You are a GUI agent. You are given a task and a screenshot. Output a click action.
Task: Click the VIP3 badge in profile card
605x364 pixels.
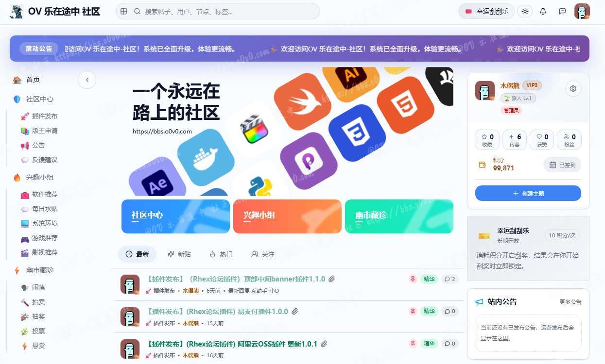click(532, 85)
